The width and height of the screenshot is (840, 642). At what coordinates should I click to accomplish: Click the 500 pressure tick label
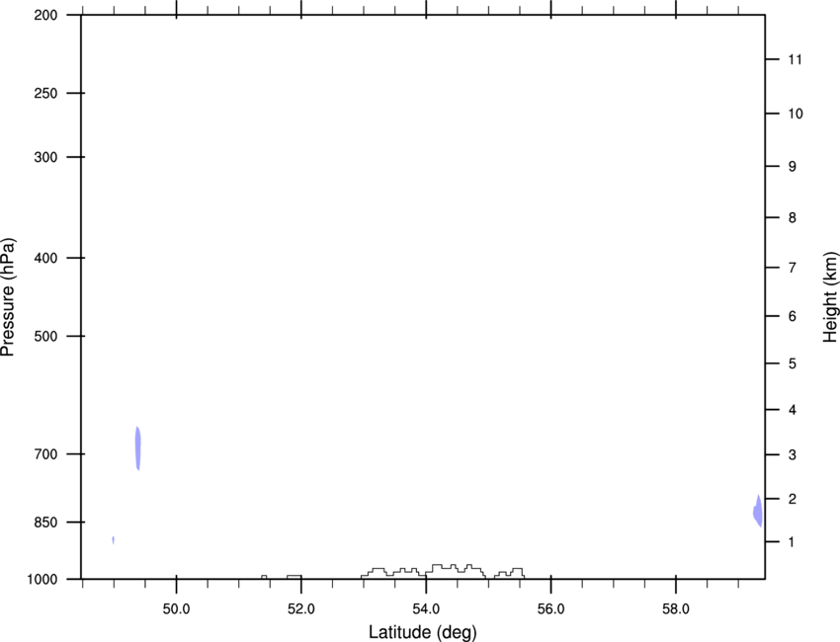[45, 336]
